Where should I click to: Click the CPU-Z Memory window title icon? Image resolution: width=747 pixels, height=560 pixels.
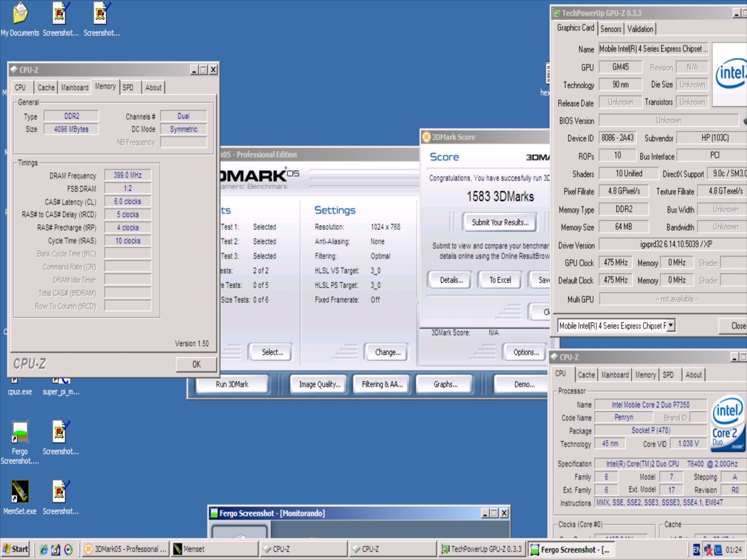[x=14, y=70]
